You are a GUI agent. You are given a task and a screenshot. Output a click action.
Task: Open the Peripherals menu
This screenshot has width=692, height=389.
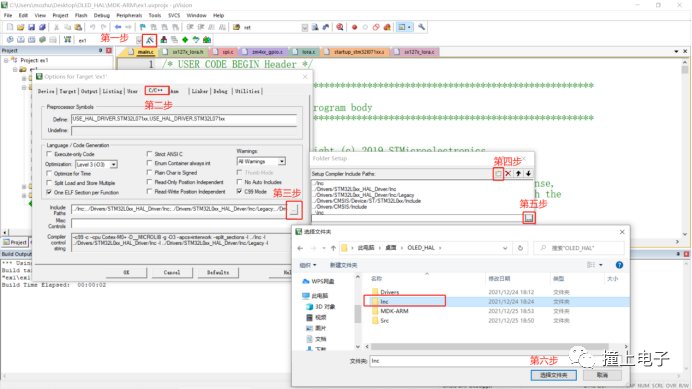(129, 15)
